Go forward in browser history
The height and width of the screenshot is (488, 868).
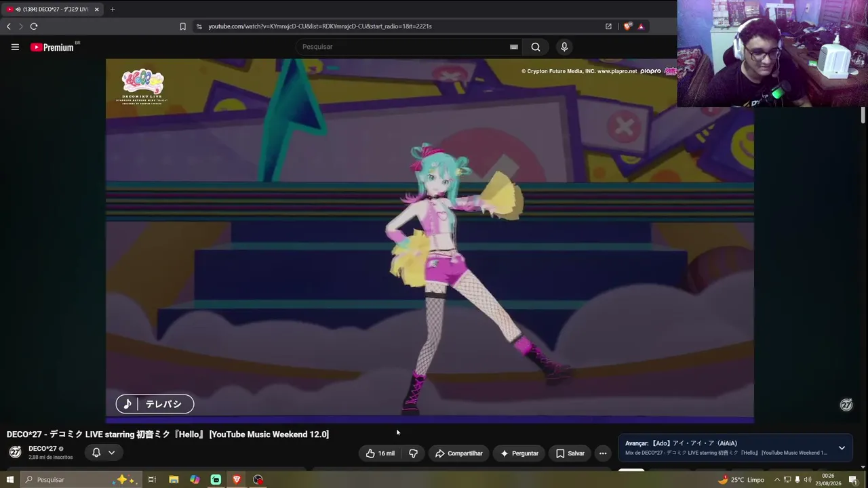20,26
